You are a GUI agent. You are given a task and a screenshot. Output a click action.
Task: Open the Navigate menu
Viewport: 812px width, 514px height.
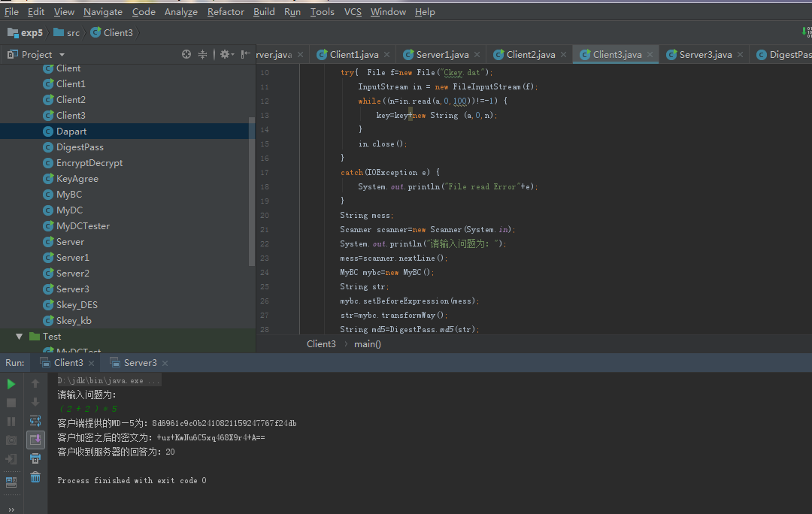(103, 11)
